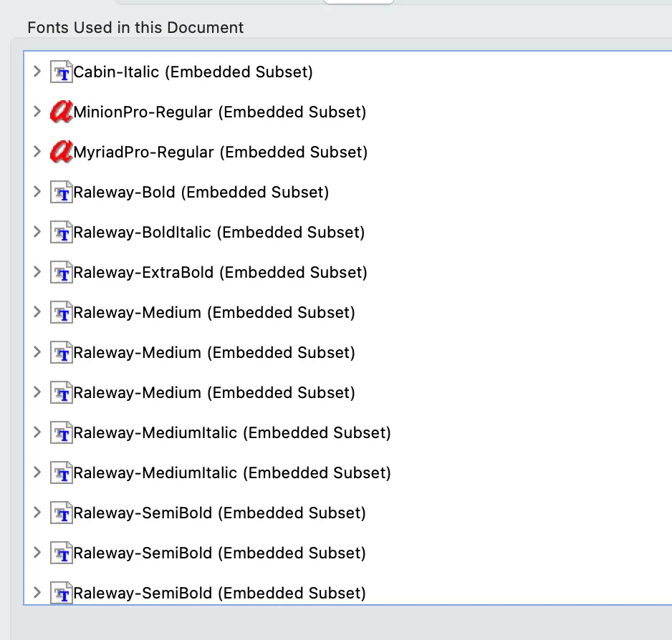This screenshot has height=640, width=672.
Task: Click the red font icon beside MyriadPro-Regular
Action: coord(62,152)
